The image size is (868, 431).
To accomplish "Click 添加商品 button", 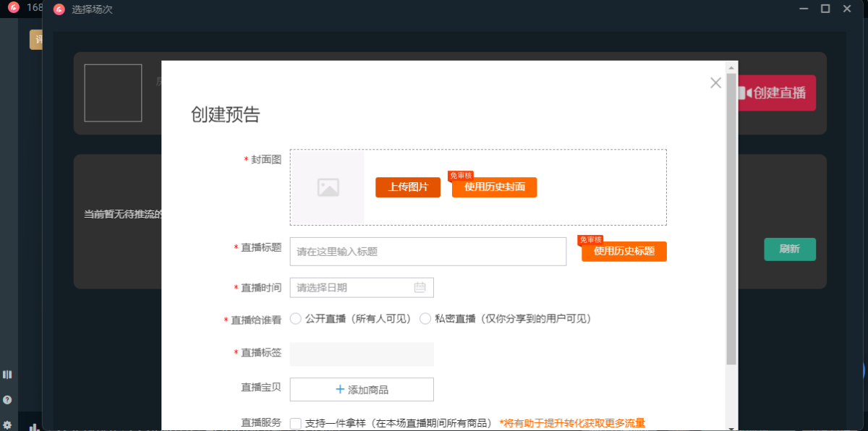I will (362, 390).
